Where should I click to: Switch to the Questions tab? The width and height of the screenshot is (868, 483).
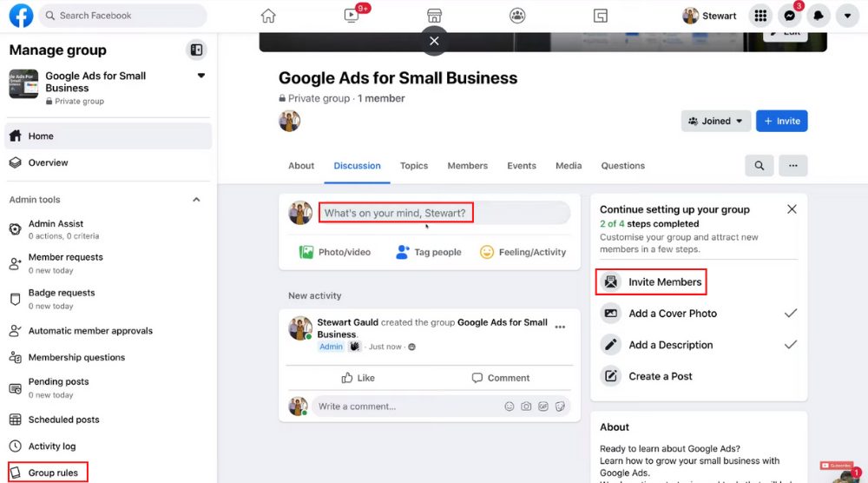622,166
